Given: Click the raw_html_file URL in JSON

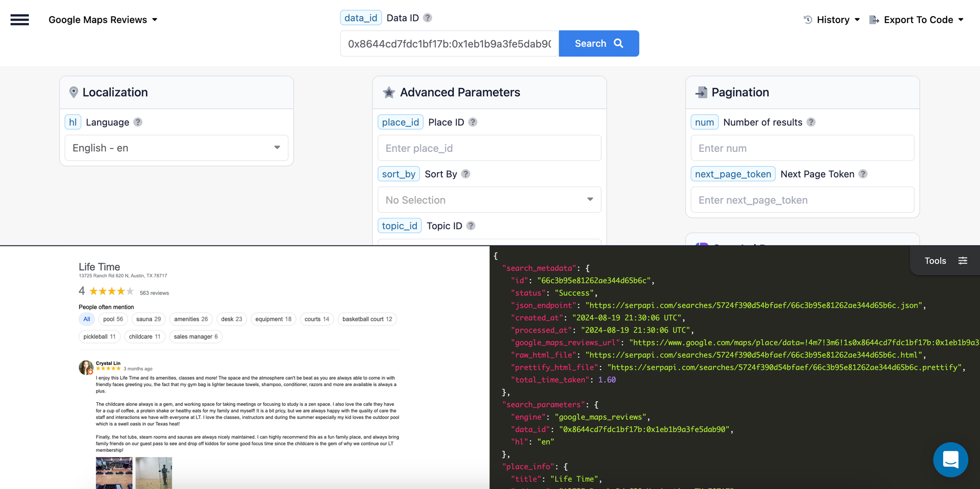Looking at the screenshot, I should pyautogui.click(x=754, y=355).
